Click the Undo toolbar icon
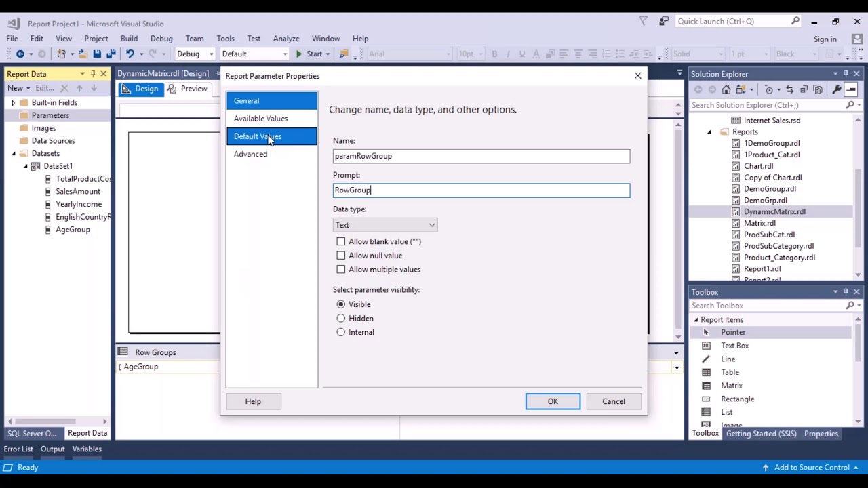868x488 pixels. point(130,54)
